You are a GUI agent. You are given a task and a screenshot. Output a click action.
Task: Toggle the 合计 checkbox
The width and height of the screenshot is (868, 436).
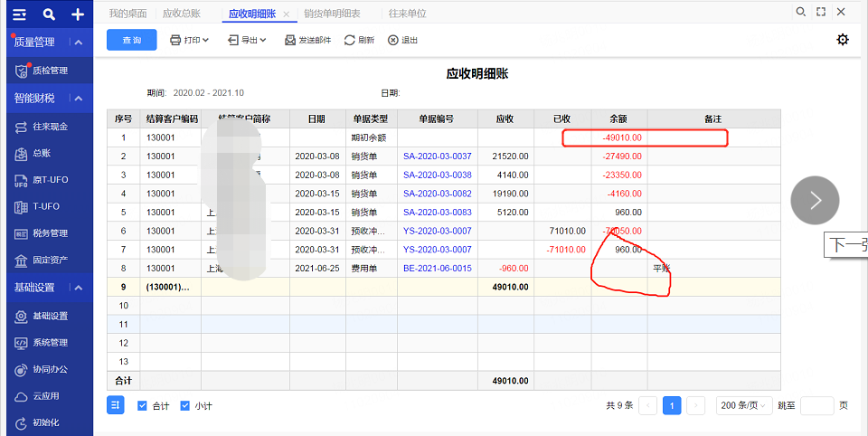142,405
